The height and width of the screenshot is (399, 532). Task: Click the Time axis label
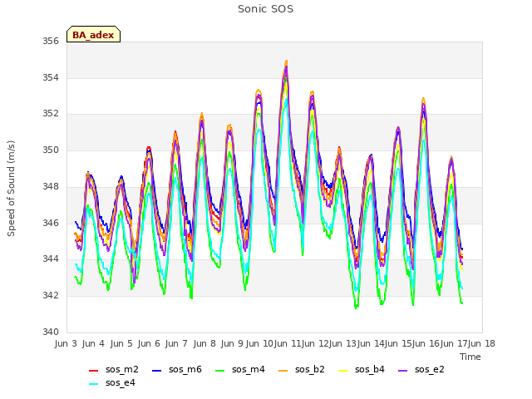[x=470, y=357]
